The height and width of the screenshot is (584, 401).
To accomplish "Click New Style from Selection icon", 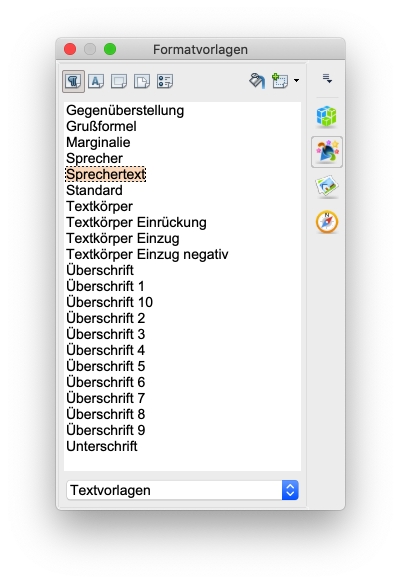I will pos(280,81).
